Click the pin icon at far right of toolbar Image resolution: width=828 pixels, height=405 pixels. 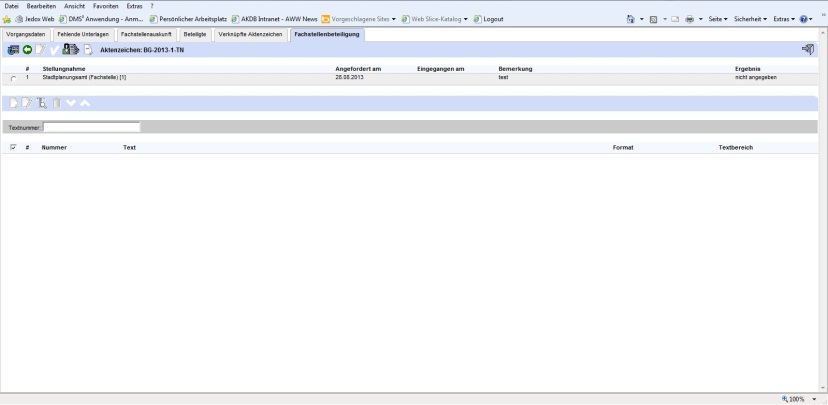(807, 50)
